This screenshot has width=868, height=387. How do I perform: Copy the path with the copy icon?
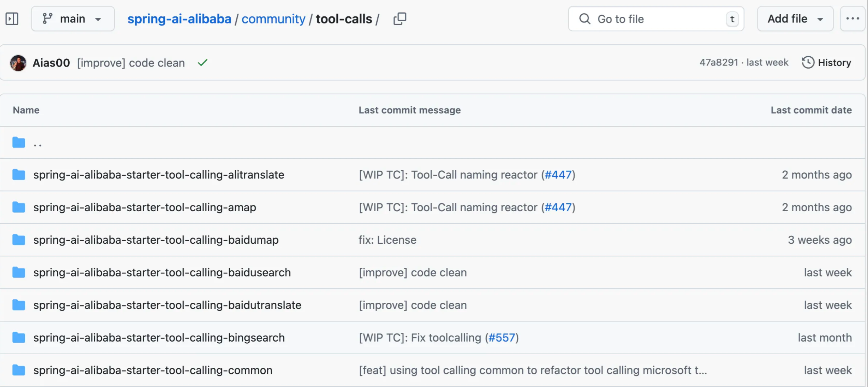click(400, 19)
